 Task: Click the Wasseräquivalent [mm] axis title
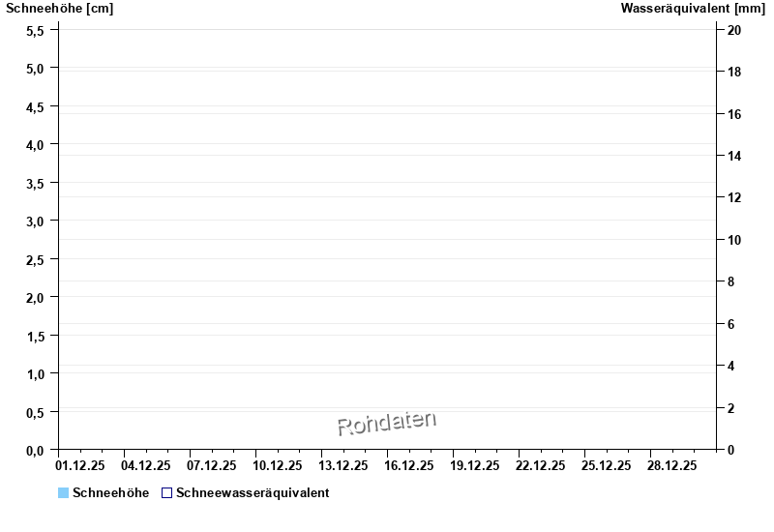[693, 9]
